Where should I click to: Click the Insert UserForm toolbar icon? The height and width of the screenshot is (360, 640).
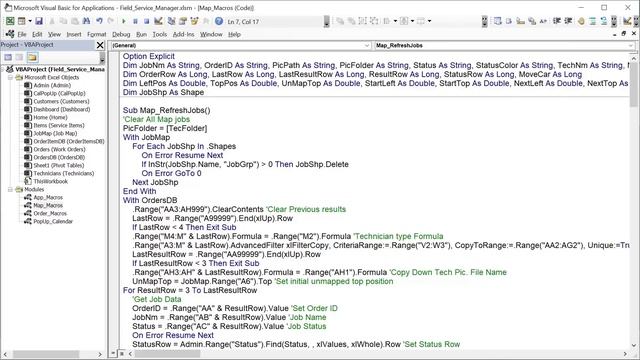click(22, 21)
